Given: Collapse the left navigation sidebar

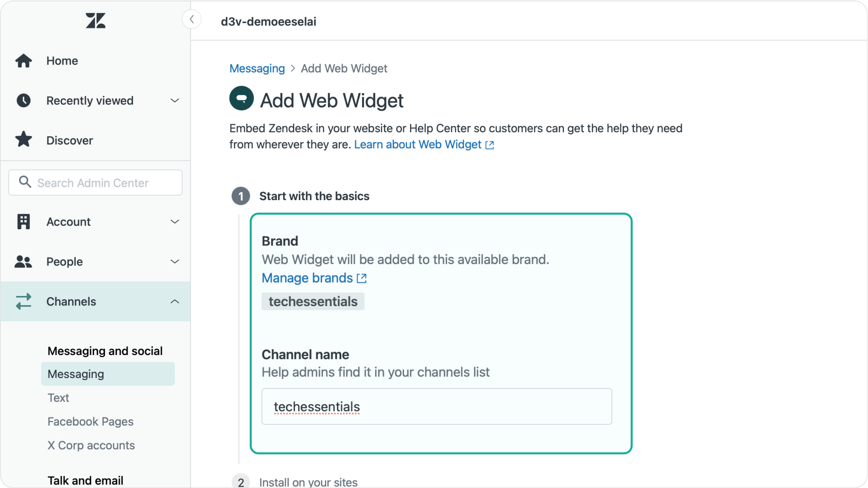Looking at the screenshot, I should click(192, 19).
